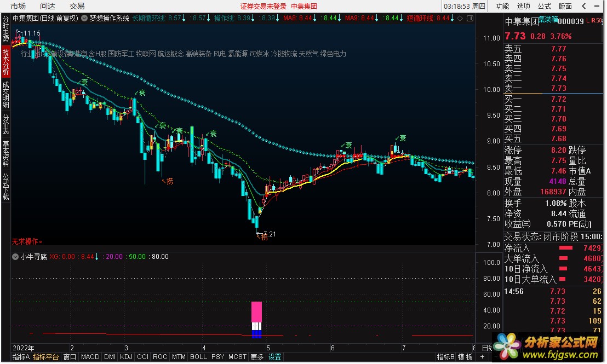Click the 证券交易未登录 login link

pyautogui.click(x=264, y=6)
